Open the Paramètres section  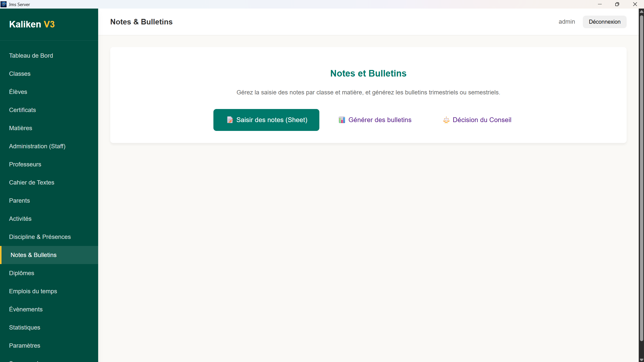click(25, 345)
